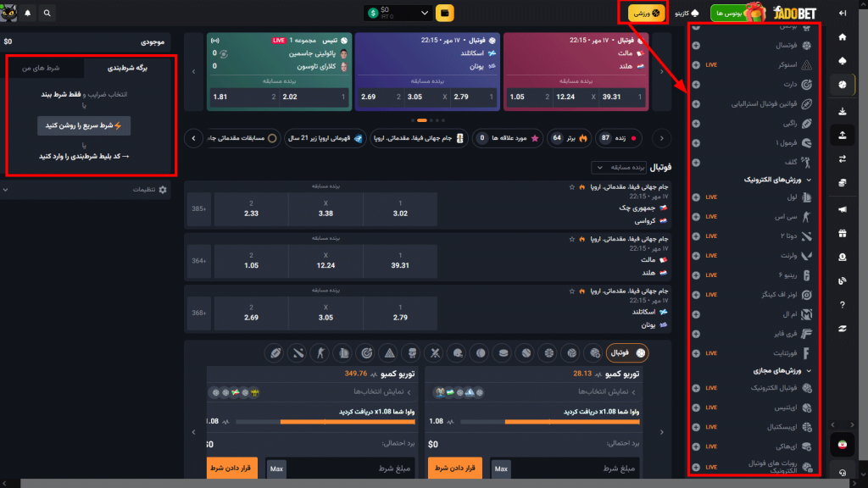
Task: Add فوتسال to favorites with plus icon
Action: (x=696, y=45)
